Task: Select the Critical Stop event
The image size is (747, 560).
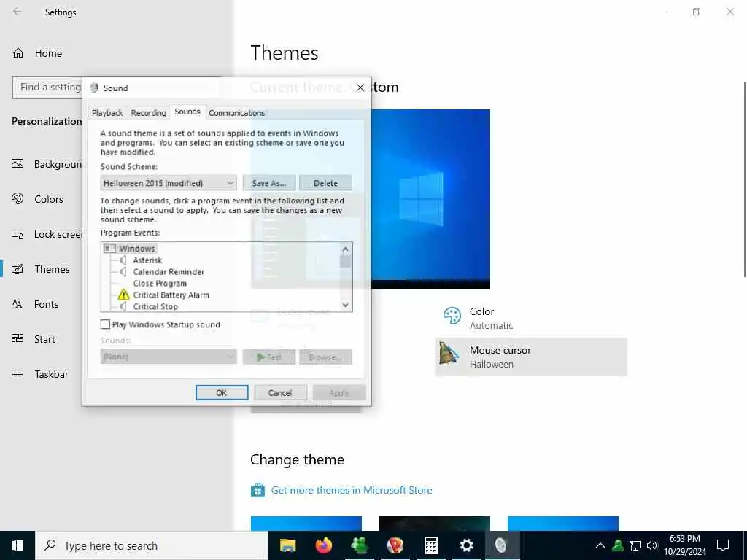Action: pyautogui.click(x=155, y=307)
